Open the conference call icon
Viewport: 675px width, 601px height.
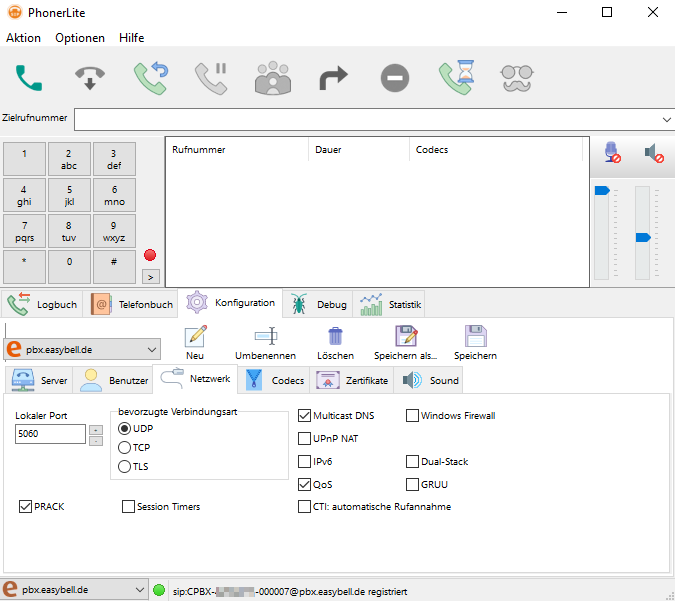tap(271, 78)
